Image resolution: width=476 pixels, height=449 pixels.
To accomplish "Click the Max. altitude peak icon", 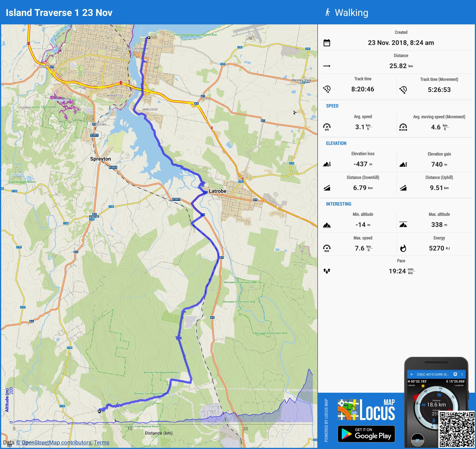I will (x=403, y=225).
